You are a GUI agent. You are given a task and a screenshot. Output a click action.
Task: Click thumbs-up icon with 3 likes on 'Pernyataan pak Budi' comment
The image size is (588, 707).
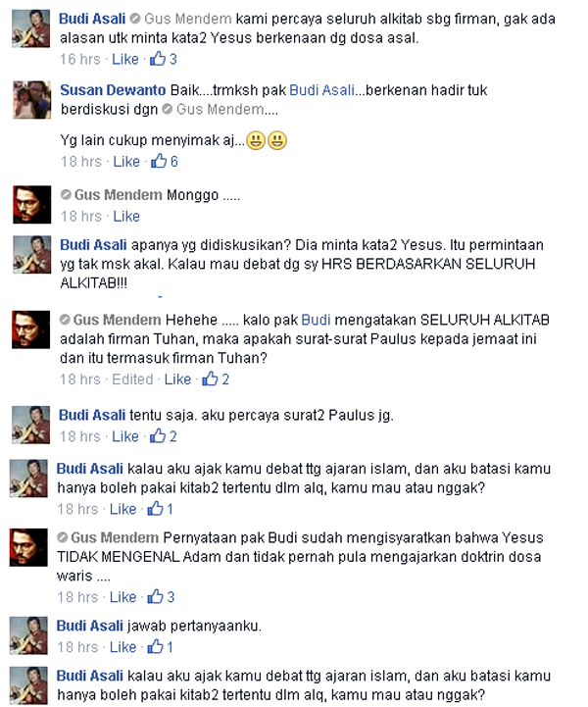coord(156,596)
